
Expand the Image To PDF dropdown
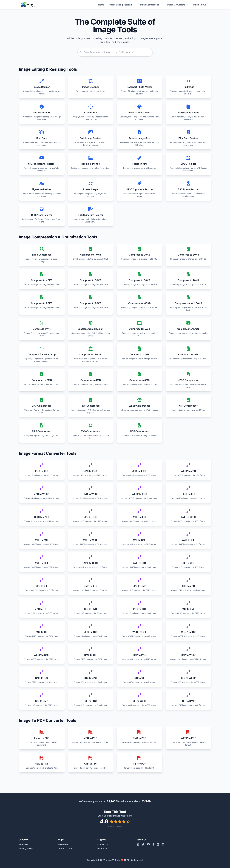[201, 5]
